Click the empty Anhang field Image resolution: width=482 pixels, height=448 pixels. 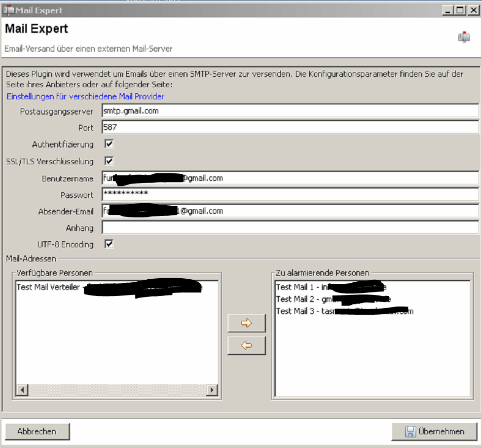[290, 228]
